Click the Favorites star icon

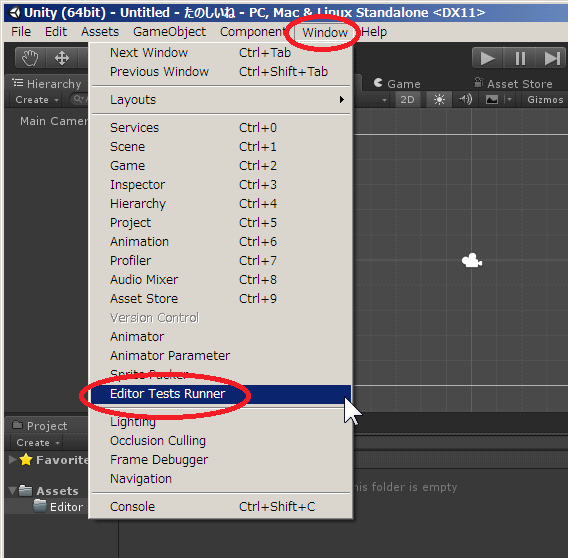(x=26, y=459)
